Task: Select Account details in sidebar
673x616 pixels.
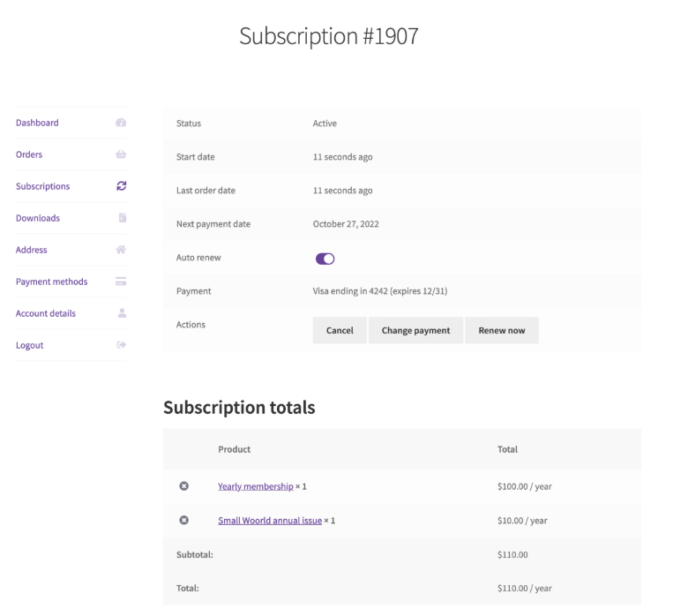Action: tap(46, 313)
